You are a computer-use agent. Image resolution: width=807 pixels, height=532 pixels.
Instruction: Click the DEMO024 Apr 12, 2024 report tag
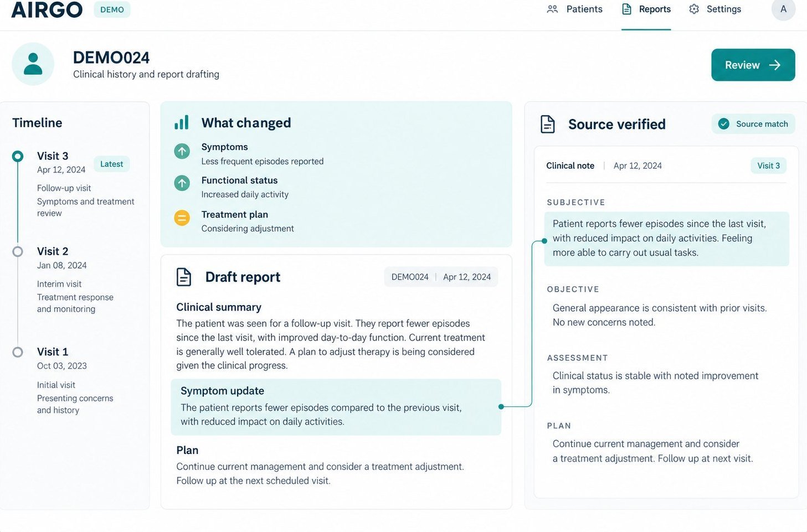(441, 277)
